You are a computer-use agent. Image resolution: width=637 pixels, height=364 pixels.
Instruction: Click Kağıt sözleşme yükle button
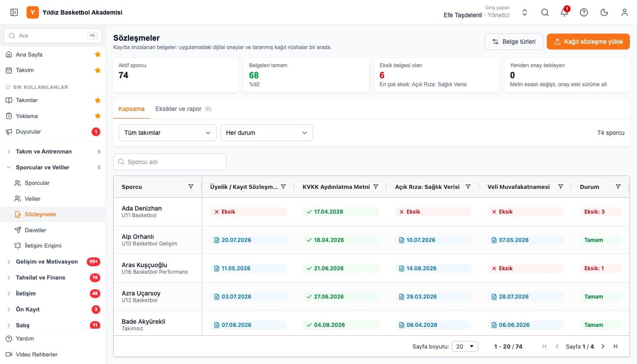pos(588,42)
